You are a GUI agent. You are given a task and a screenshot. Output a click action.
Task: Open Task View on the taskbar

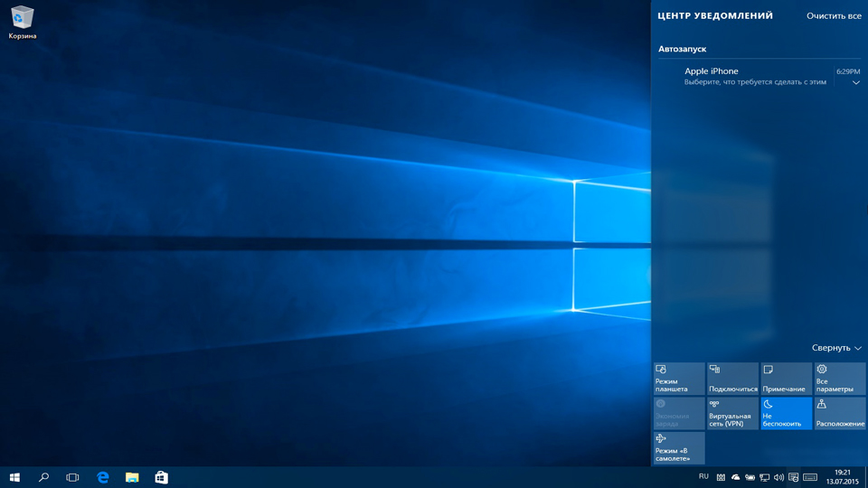[x=72, y=477]
